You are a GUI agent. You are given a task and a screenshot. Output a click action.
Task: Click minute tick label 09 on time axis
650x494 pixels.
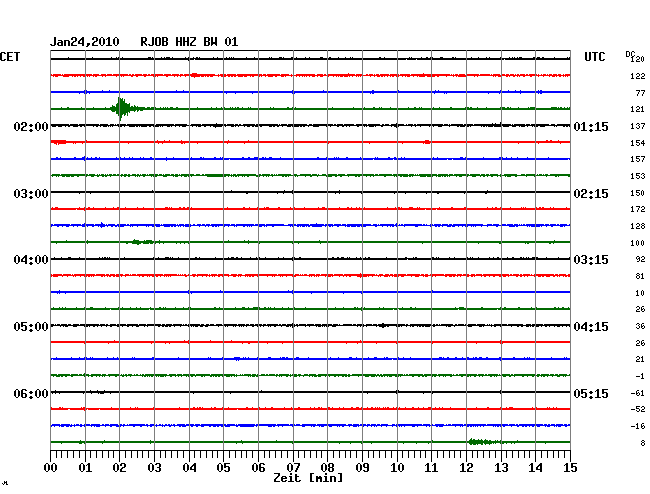[x=362, y=468]
